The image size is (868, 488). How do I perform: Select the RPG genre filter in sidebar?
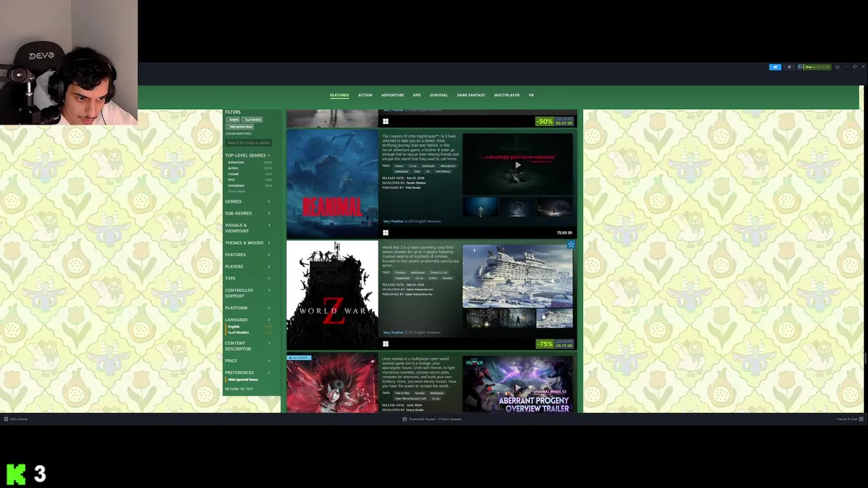click(x=249, y=180)
